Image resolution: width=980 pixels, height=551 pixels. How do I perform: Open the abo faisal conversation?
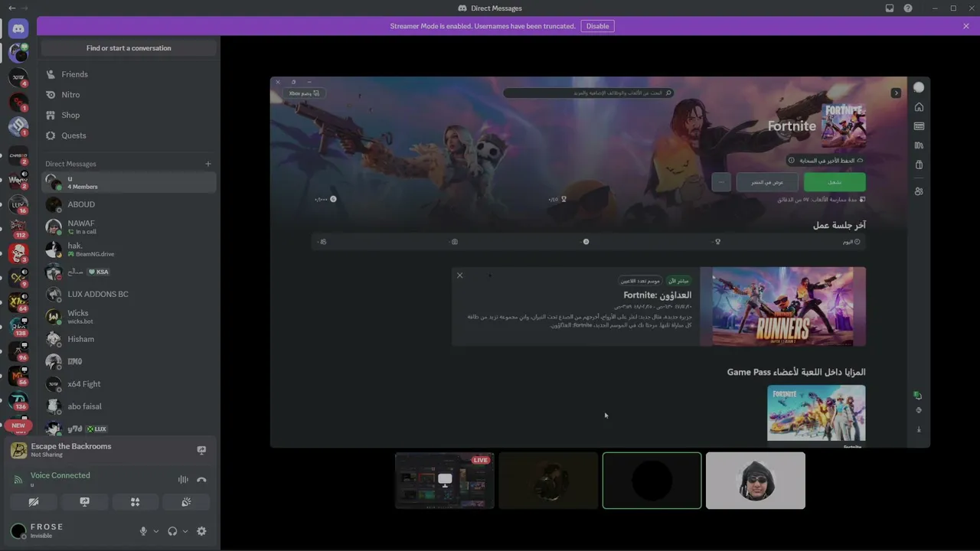[x=129, y=406]
